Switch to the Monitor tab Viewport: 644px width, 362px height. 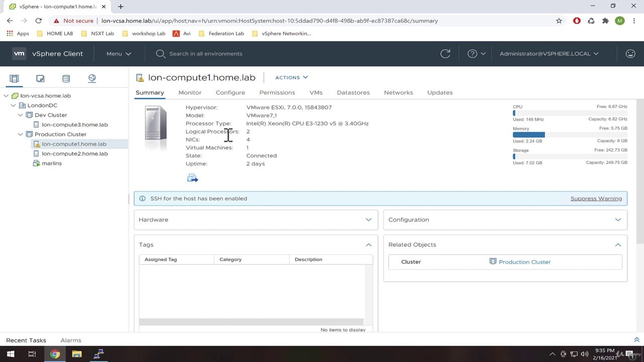coord(190,93)
